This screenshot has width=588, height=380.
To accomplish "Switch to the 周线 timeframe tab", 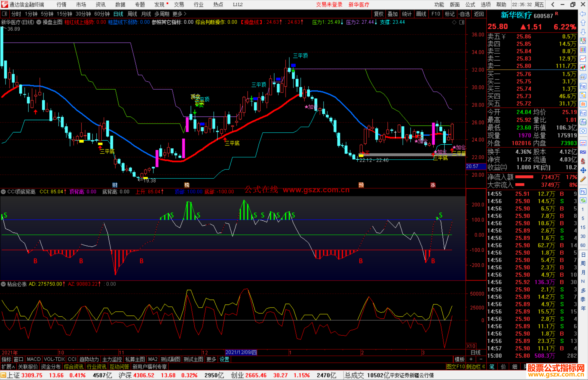I will (132, 14).
